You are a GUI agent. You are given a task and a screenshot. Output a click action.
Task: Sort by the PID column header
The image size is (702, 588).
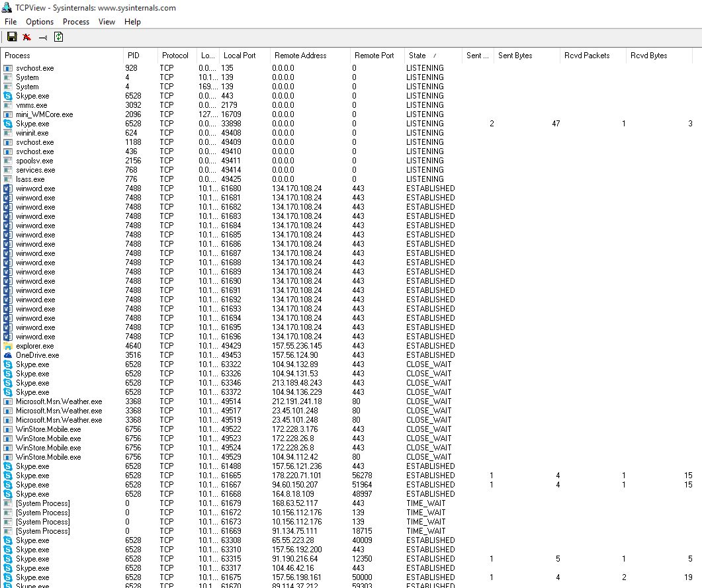point(140,56)
